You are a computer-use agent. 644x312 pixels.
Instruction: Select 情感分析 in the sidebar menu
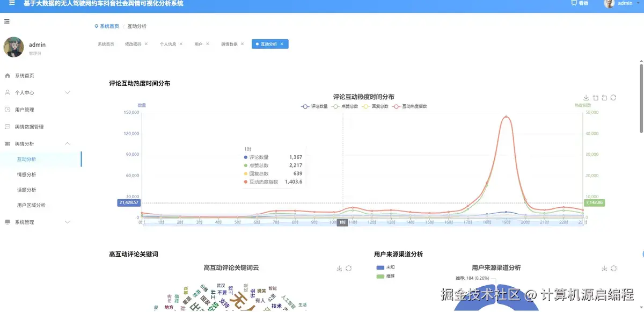point(28,174)
